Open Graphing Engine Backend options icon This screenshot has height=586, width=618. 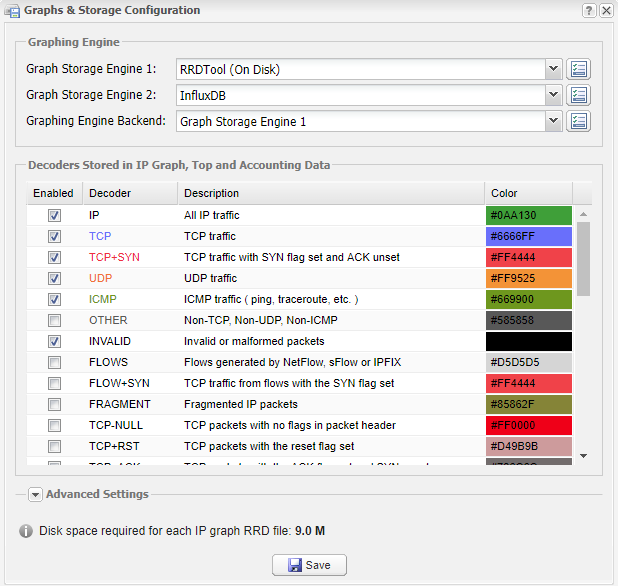pos(579,121)
